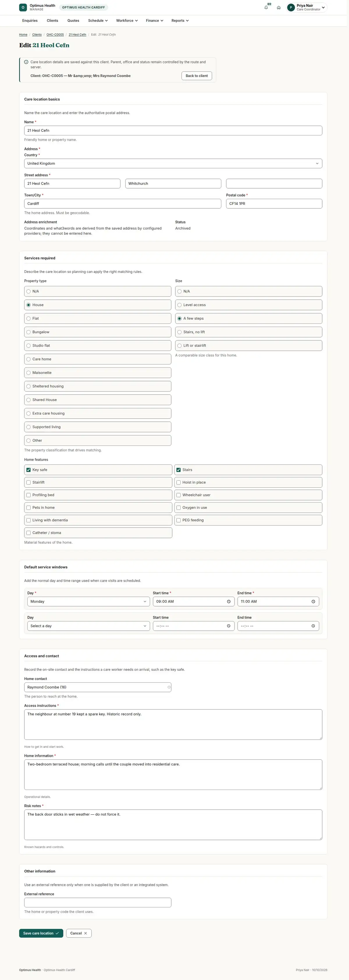
Task: Go to the Clients nav item
Action: (53, 21)
